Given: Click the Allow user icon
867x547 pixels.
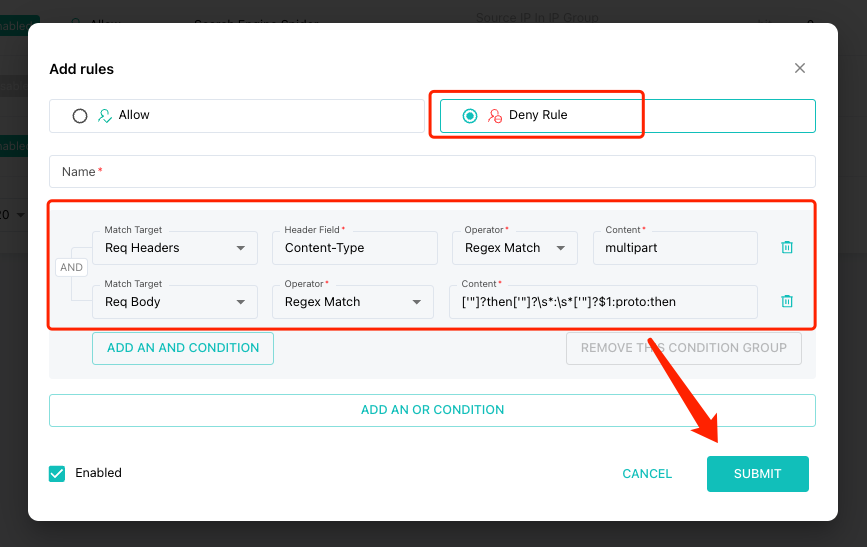Looking at the screenshot, I should click(x=105, y=115).
